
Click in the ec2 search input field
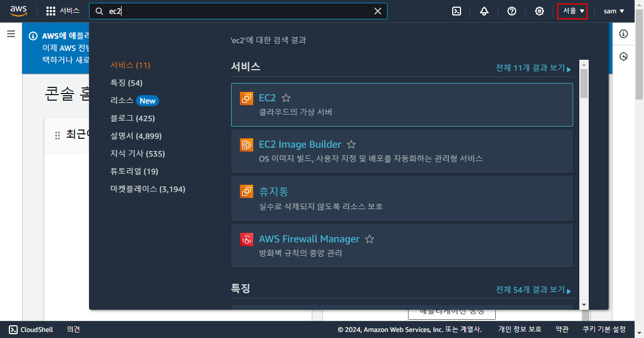(238, 11)
